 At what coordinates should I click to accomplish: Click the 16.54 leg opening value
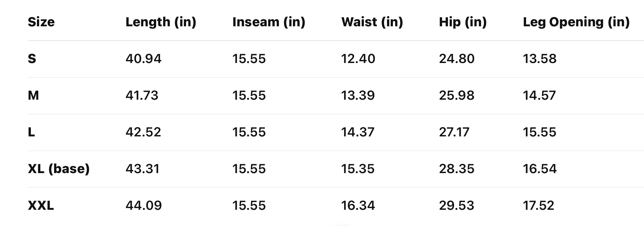(x=540, y=169)
